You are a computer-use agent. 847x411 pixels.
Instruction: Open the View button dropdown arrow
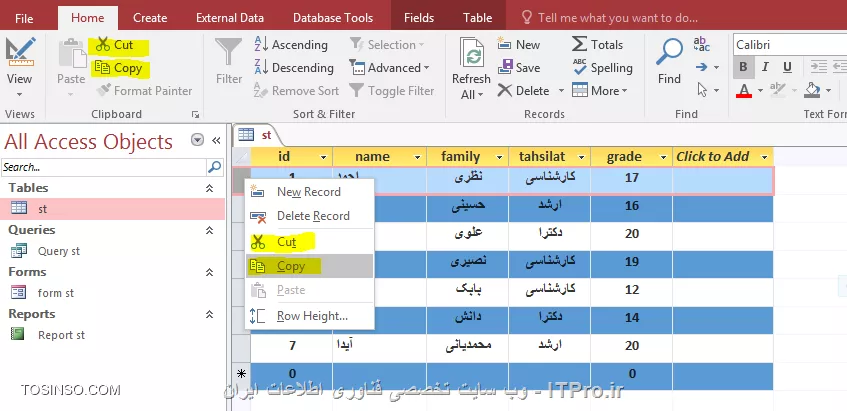[x=19, y=95]
